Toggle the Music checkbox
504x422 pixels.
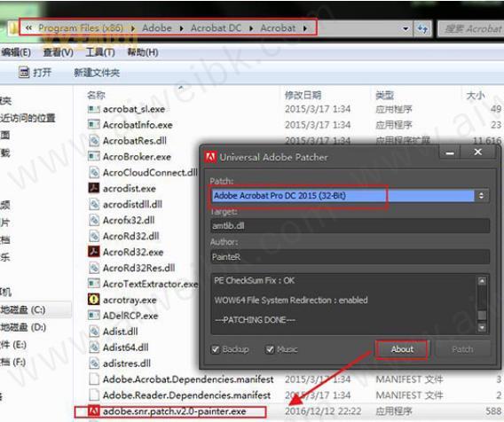click(x=270, y=349)
